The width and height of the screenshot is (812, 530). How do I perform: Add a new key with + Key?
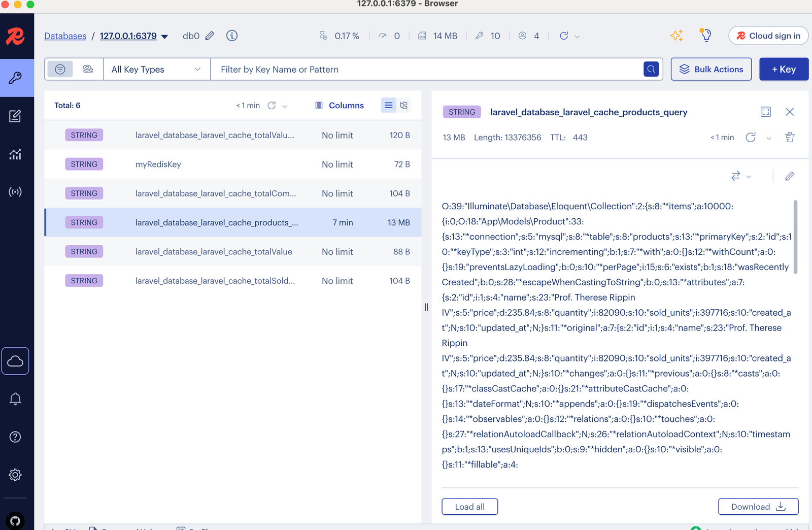tap(784, 69)
